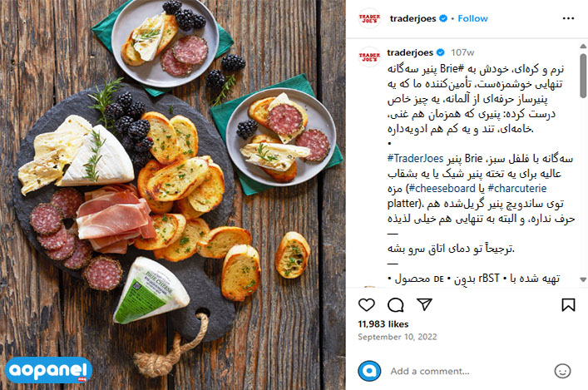Click the Trader Joe's avatar beside the caption
The image size is (588, 390).
[x=369, y=57]
